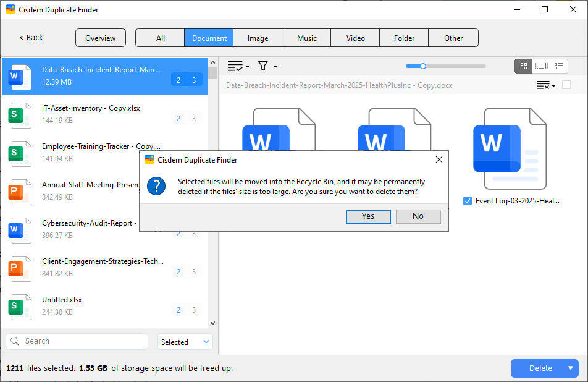Open the selection options icon
588x382 pixels.
click(x=235, y=66)
